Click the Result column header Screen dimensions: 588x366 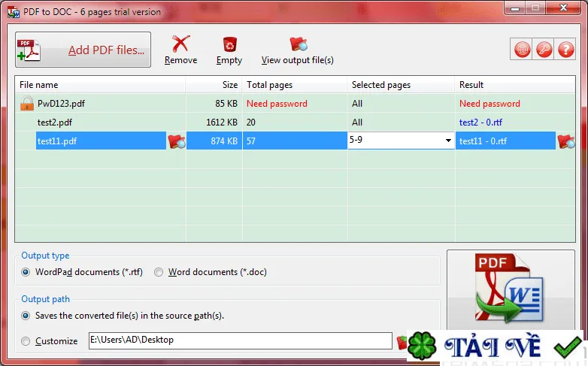515,85
